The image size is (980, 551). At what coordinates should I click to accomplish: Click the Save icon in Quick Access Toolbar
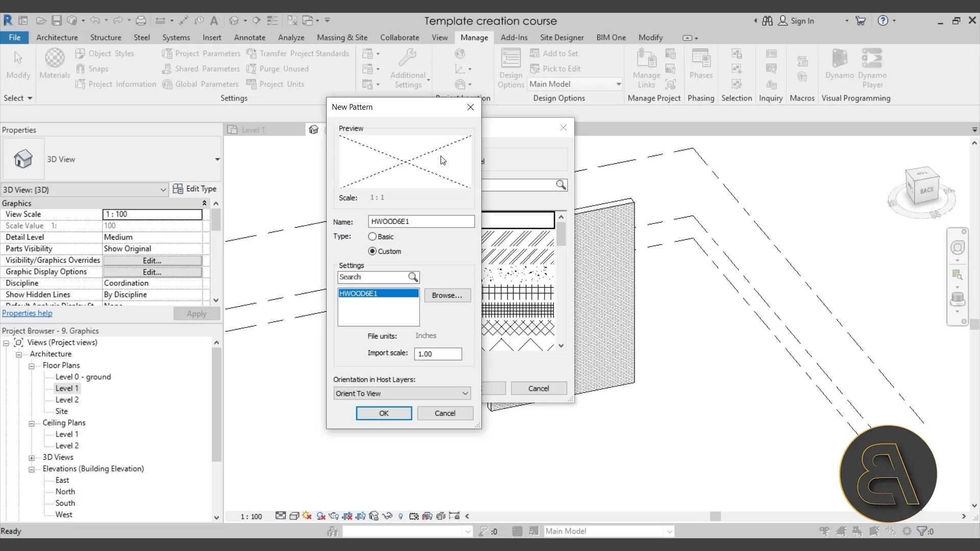pos(57,20)
